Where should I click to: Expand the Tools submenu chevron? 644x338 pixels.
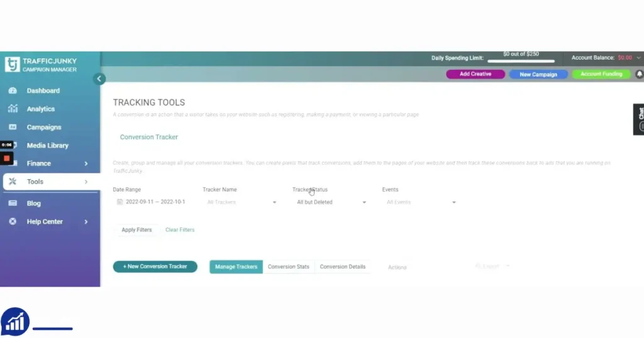coord(86,182)
